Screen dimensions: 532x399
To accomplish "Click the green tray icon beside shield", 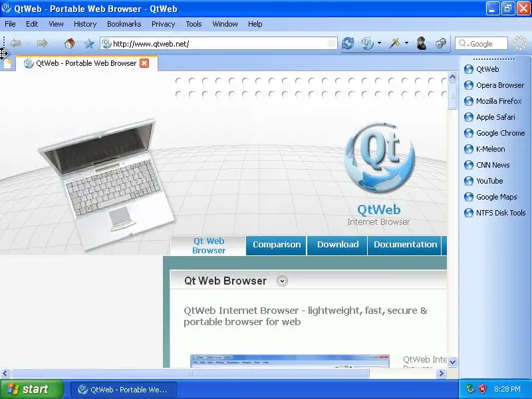I will click(470, 389).
